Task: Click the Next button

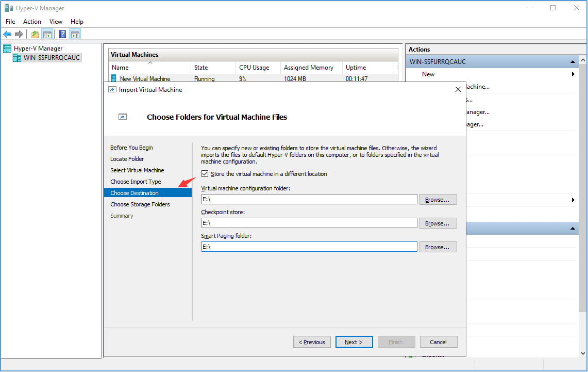Action: (x=354, y=342)
